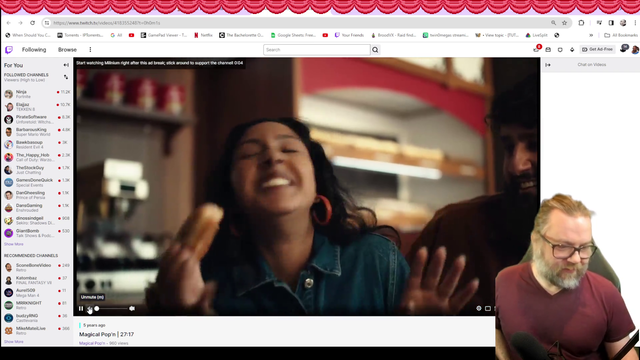Open DansGaming channel in sidebar
Screen dimensions: 640x360
point(37,208)
